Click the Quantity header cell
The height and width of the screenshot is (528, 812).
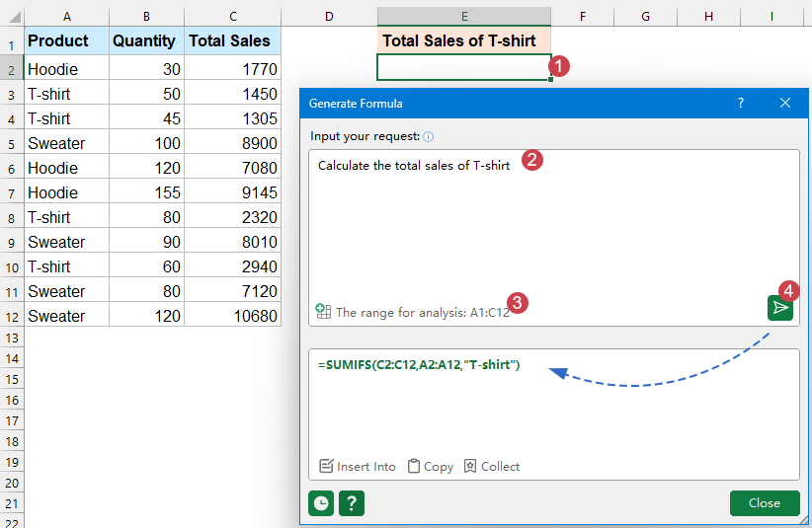144,41
